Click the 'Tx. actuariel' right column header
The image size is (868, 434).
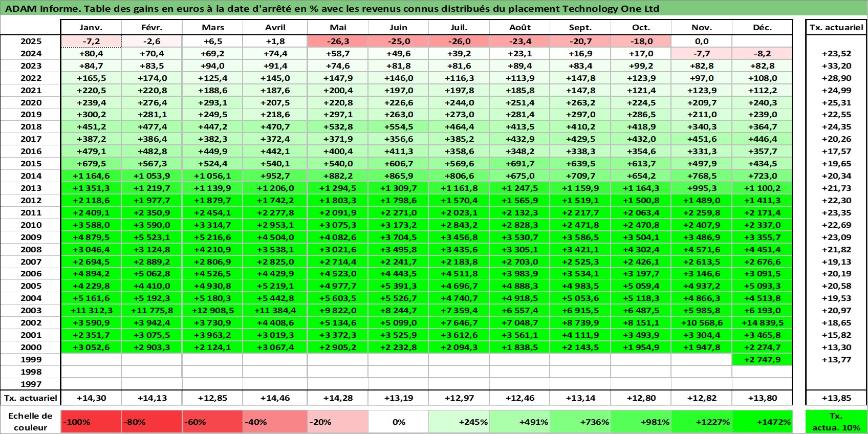[836, 28]
